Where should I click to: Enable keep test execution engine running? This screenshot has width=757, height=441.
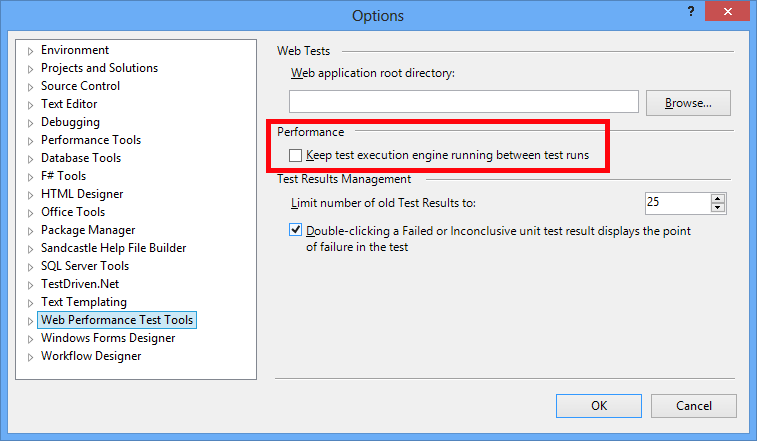point(295,156)
